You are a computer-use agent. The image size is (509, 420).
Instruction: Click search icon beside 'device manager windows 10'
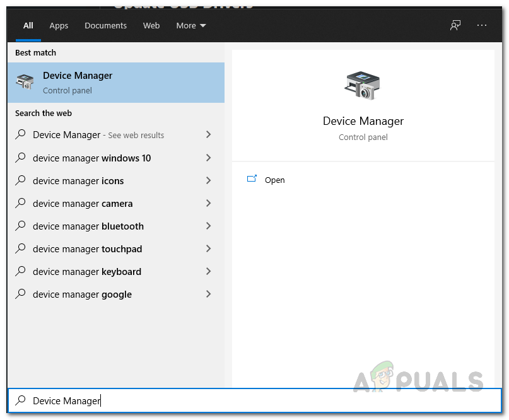pos(20,158)
